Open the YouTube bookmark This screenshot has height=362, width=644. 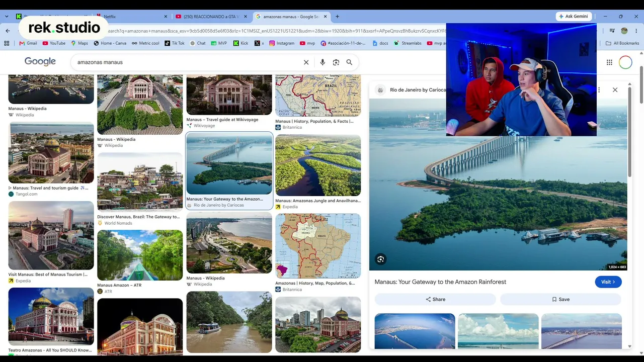click(x=54, y=43)
